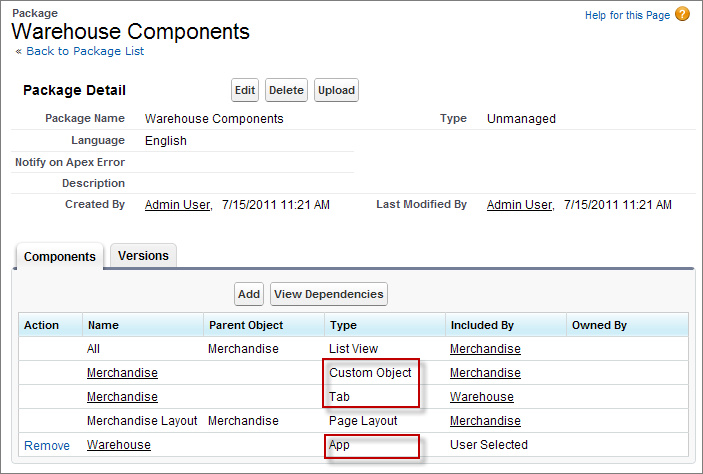Screen dimensions: 703x474
Task: Open Merchandise name link in Custom Object row
Action: pyautogui.click(x=122, y=373)
